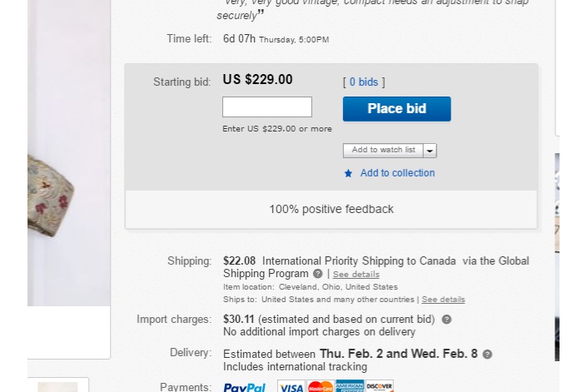This screenshot has height=392, width=582.
Task: Click the MasterCard payment icon
Action: (x=320, y=386)
